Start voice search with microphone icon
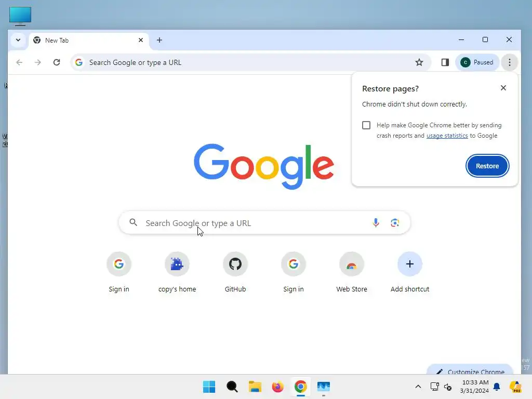The height and width of the screenshot is (399, 532). point(376,222)
